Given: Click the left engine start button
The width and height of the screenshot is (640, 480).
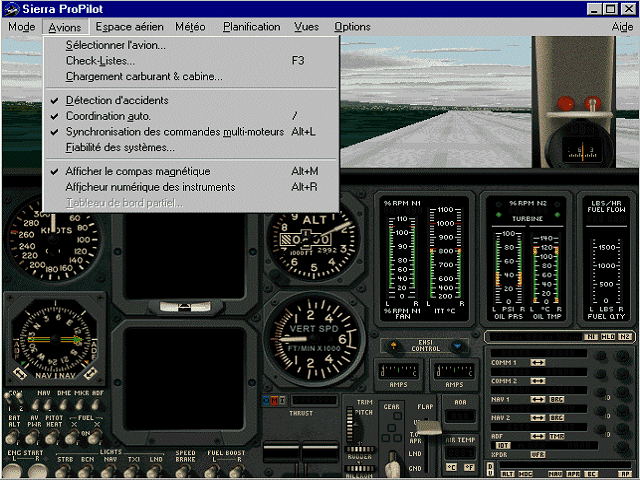Looking at the screenshot, I should [x=11, y=473].
